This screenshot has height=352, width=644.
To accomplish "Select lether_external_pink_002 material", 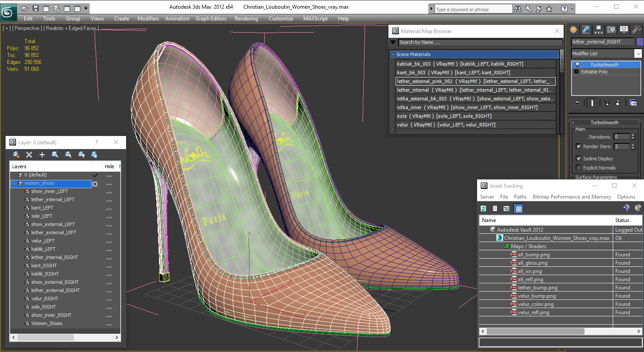I will coord(475,81).
